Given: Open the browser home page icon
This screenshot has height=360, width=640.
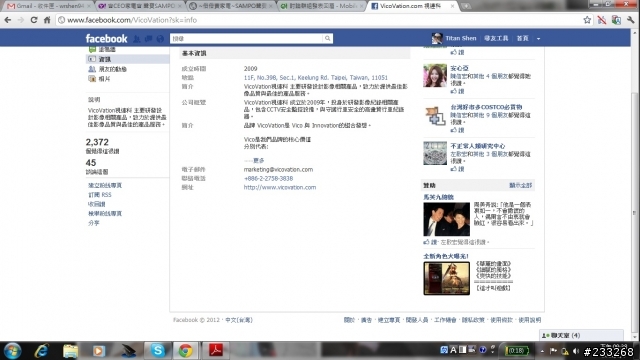Looking at the screenshot, I should pos(47,20).
